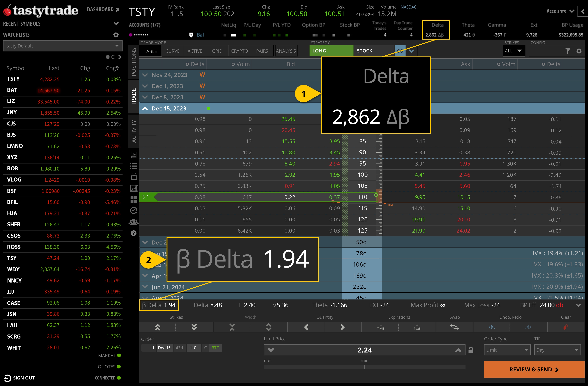
Task: Open the journal icon in the left sidebar
Action: [134, 155]
